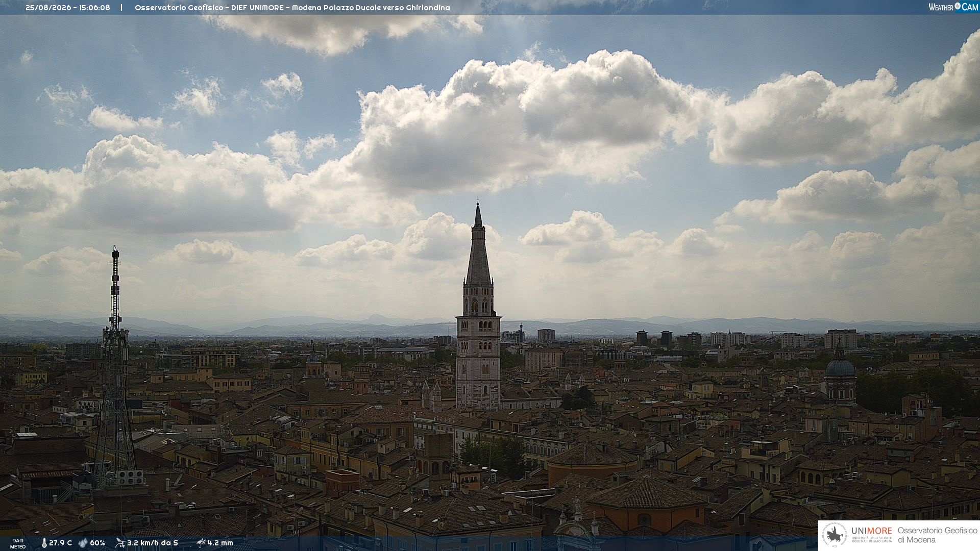This screenshot has width=980, height=551.
Task: Click the 4.2 mm rainfall value
Action: coord(220,543)
